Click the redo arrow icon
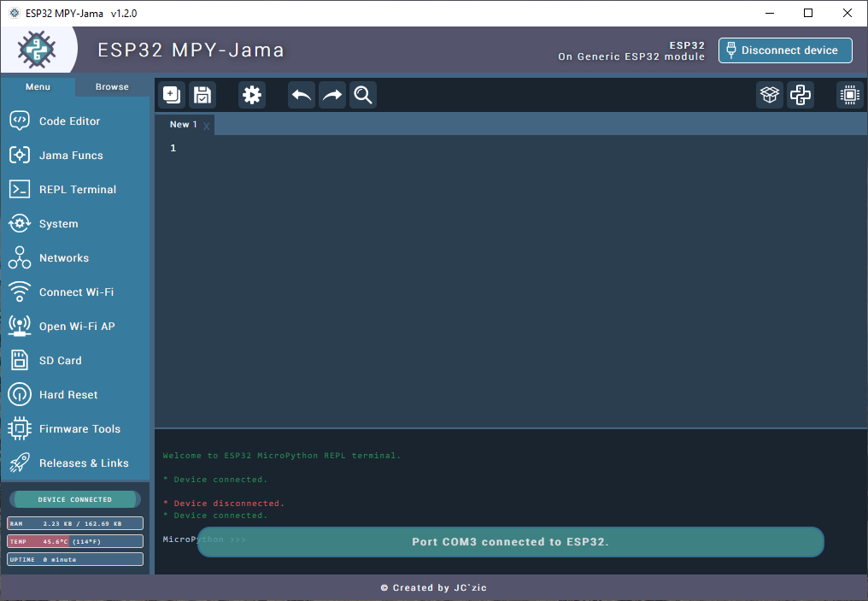The width and height of the screenshot is (868, 601). pyautogui.click(x=332, y=95)
